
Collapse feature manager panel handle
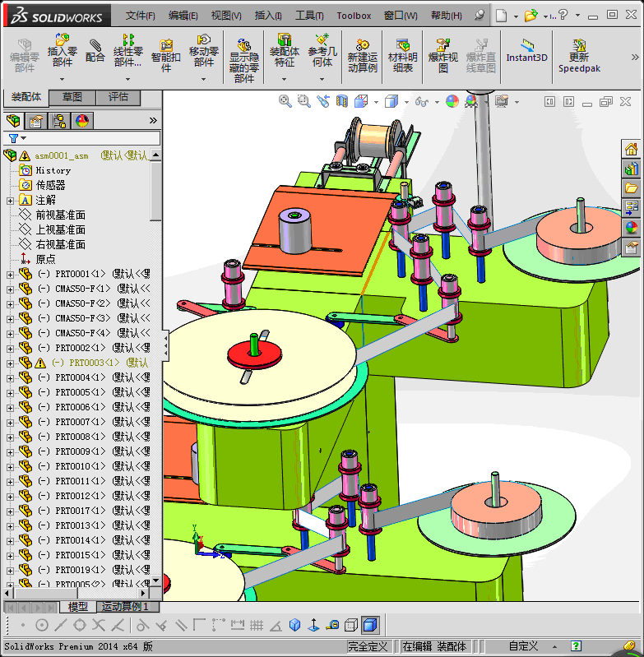pos(166,345)
